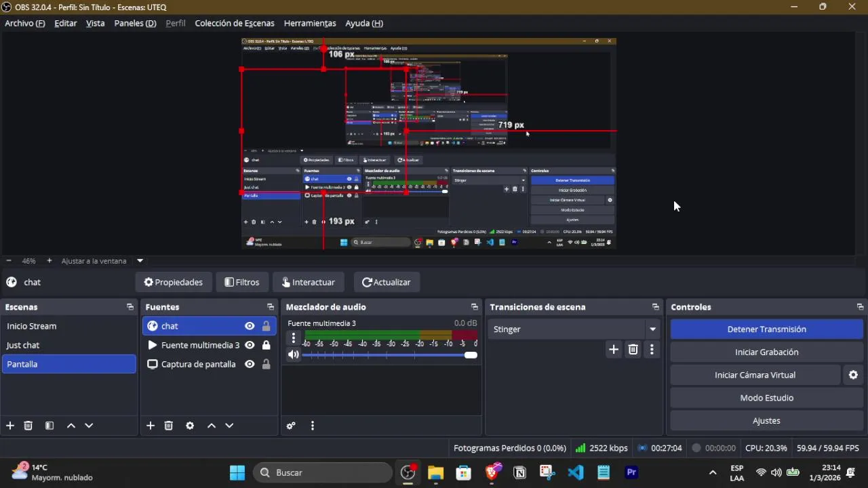Viewport: 868px width, 488px height.
Task: Select Inicio Stream scene
Action: point(68,326)
